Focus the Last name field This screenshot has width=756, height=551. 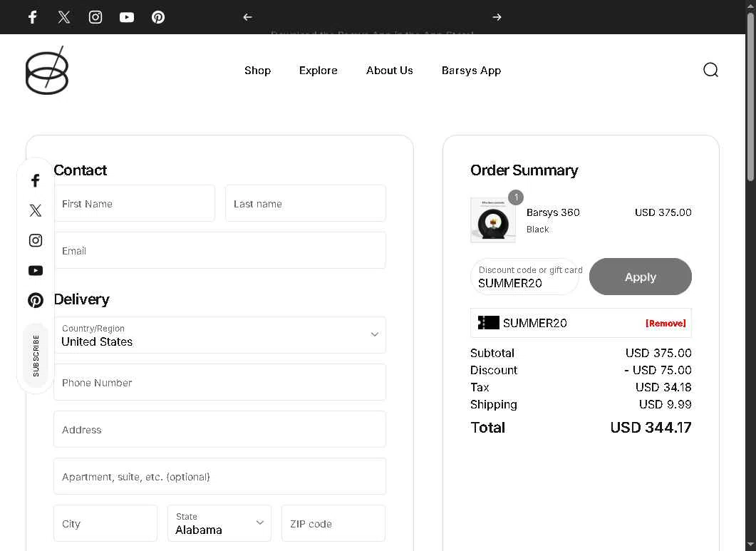306,203
